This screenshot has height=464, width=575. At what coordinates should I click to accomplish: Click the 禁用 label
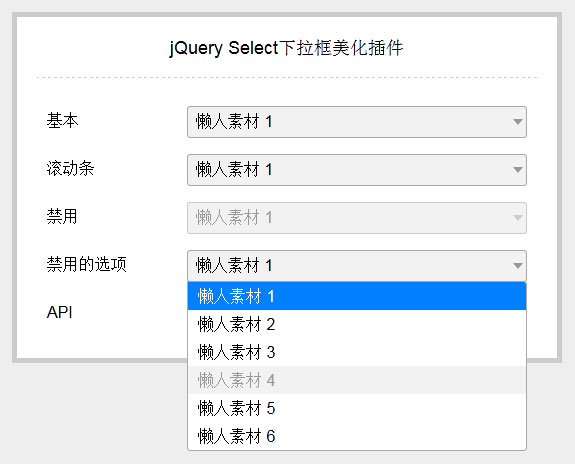(x=62, y=216)
